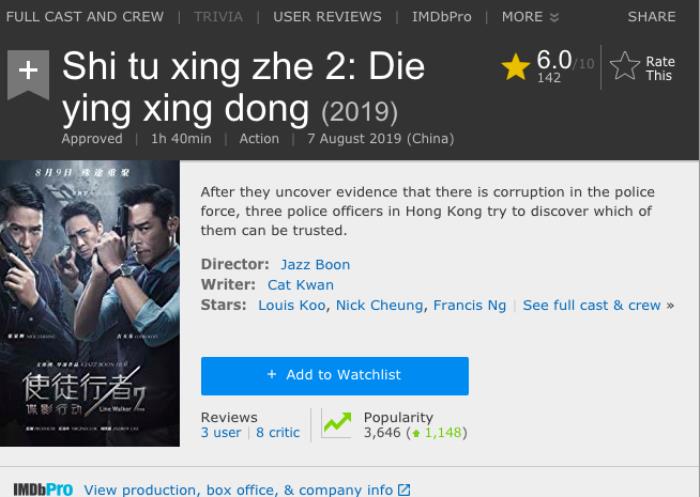Open Louis Koo's profile link

pyautogui.click(x=291, y=305)
